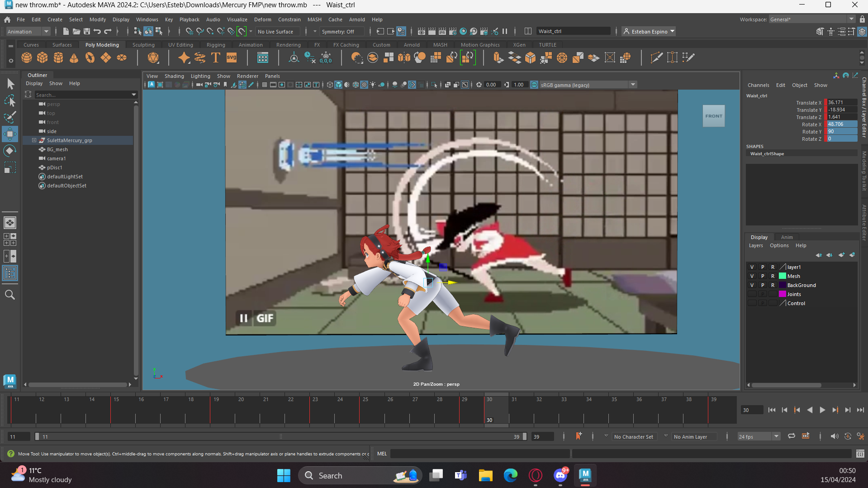Viewport: 868px width, 488px height.
Task: Activate the Move tool in toolbox
Action: tap(10, 134)
